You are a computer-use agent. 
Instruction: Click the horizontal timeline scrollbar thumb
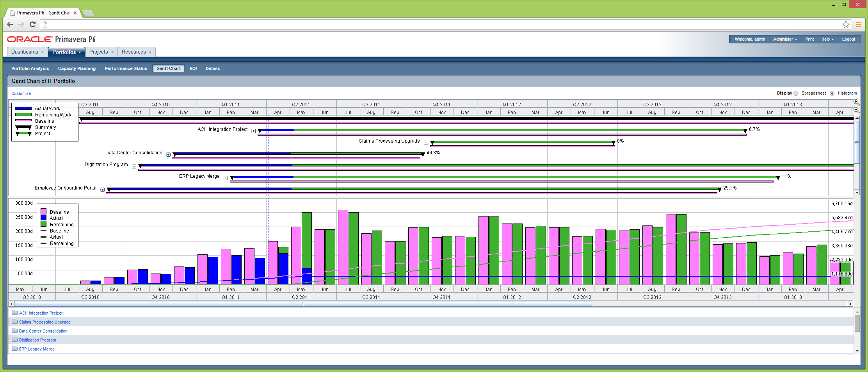pos(303,304)
